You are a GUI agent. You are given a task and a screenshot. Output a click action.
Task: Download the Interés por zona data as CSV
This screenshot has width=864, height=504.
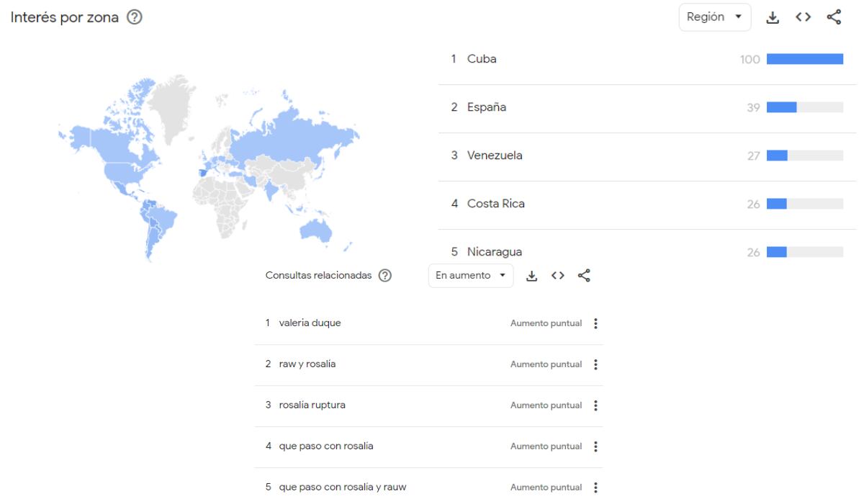(x=772, y=17)
